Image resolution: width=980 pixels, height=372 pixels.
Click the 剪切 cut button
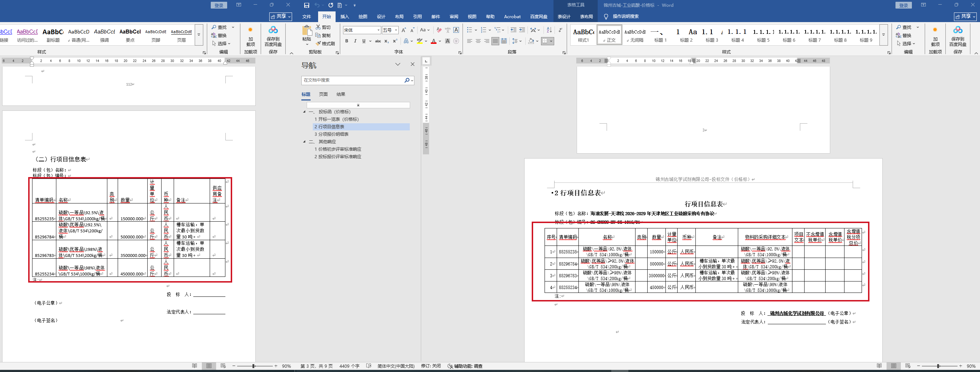(x=323, y=27)
